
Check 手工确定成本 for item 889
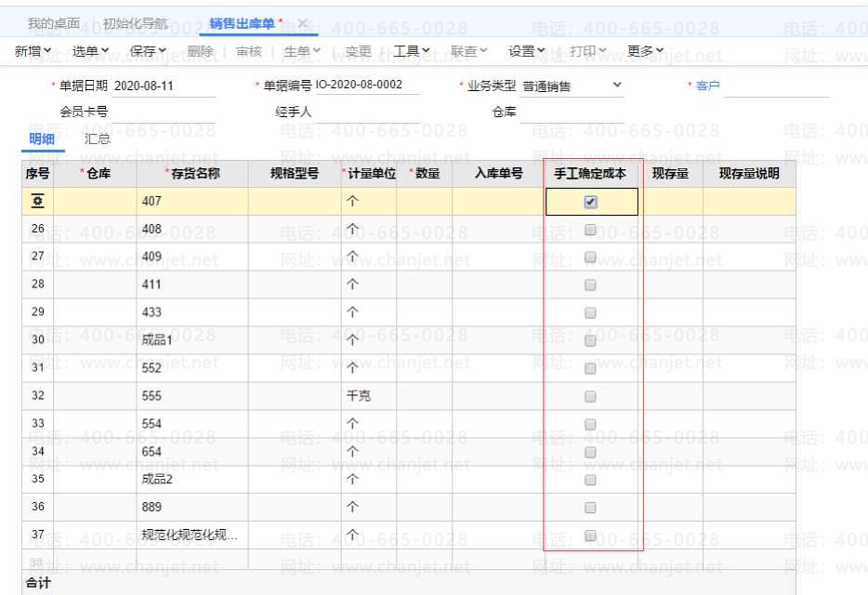click(x=591, y=508)
